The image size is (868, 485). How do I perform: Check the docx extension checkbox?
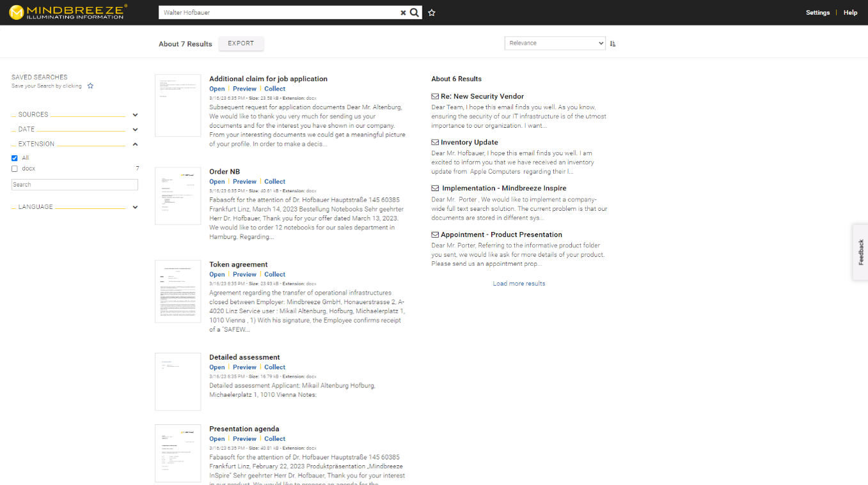15,169
